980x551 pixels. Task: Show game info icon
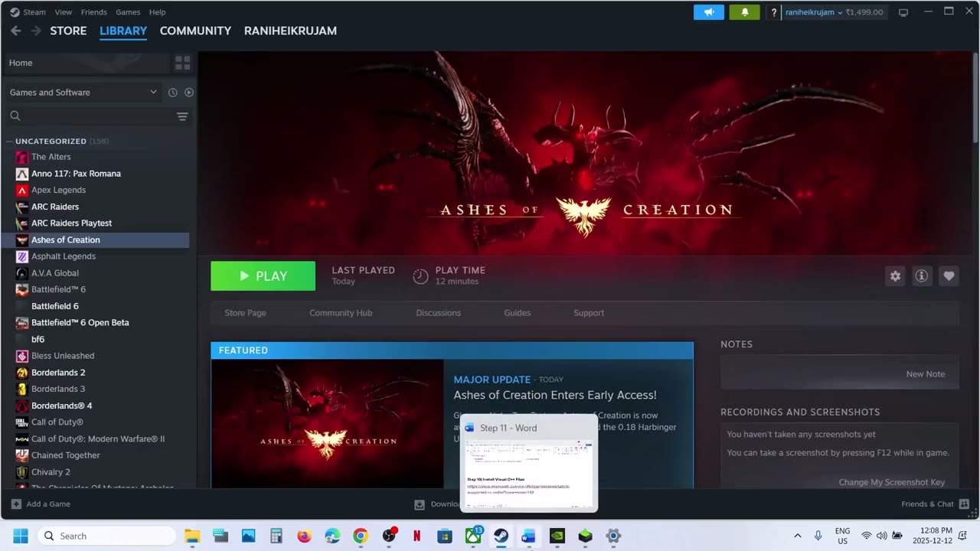click(922, 276)
